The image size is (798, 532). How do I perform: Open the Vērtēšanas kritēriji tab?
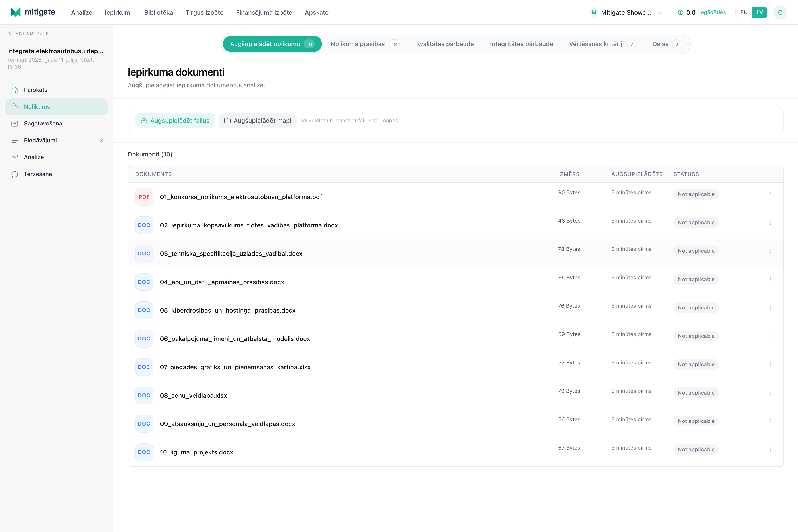[602, 44]
